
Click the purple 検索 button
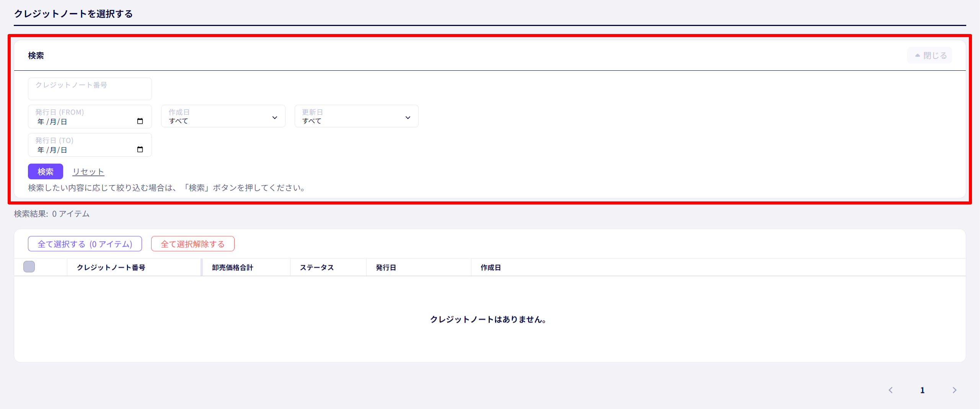click(46, 172)
